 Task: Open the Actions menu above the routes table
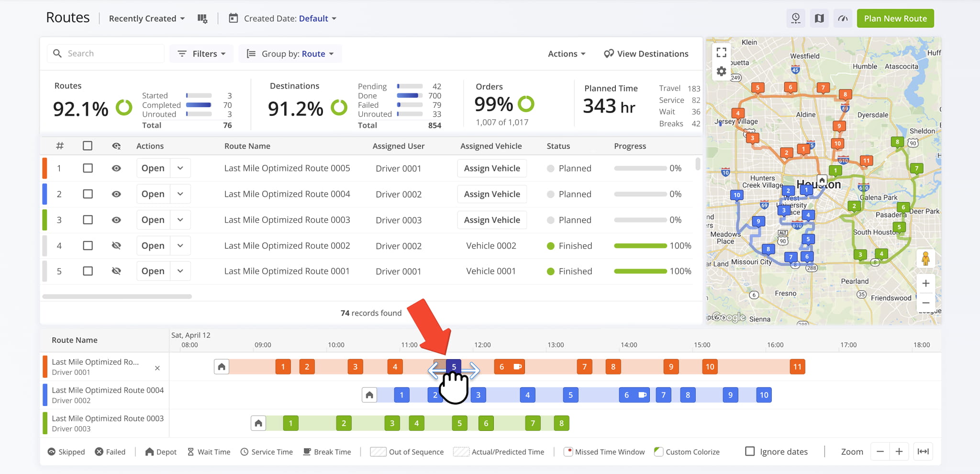click(566, 54)
